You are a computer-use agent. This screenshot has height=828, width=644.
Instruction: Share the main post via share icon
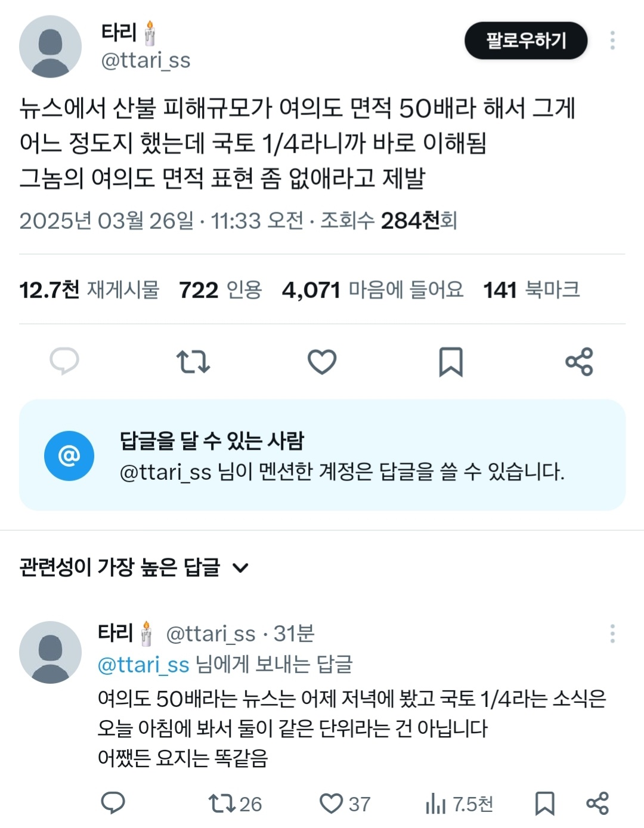pyautogui.click(x=579, y=361)
